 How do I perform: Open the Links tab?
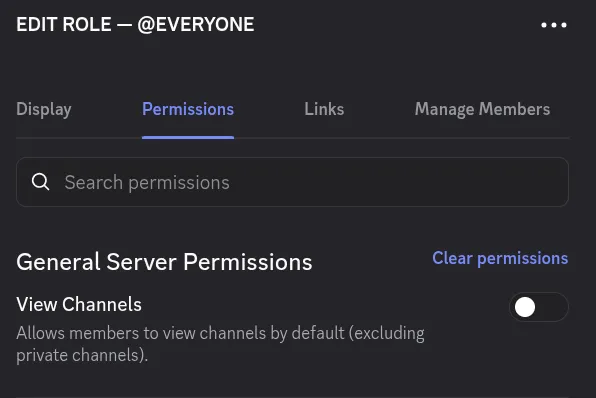click(x=324, y=109)
